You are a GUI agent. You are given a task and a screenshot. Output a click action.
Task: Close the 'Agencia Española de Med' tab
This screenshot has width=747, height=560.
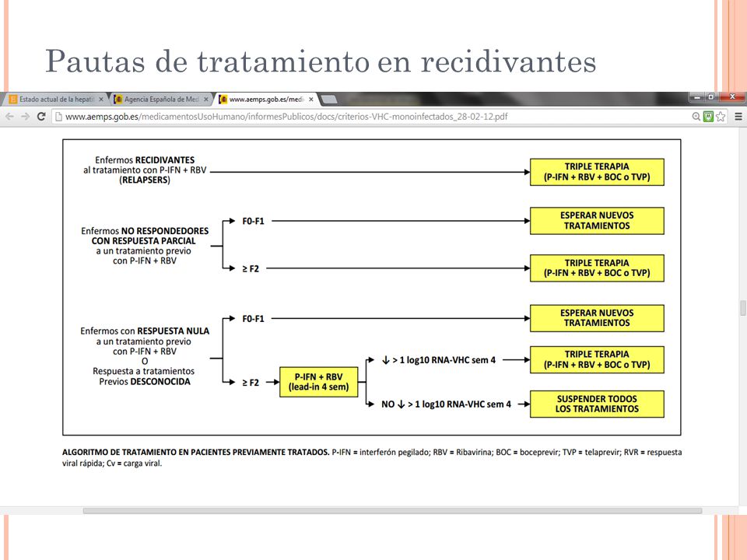[x=205, y=100]
